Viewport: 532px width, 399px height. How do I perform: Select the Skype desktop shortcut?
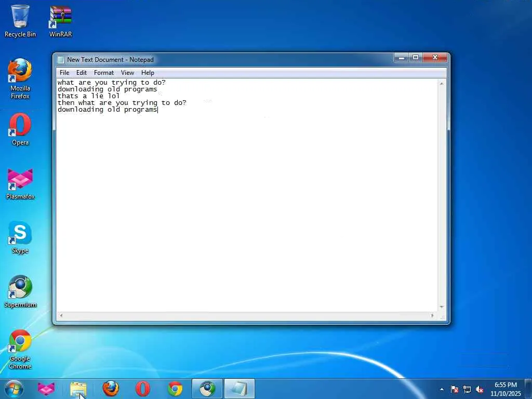(20, 237)
